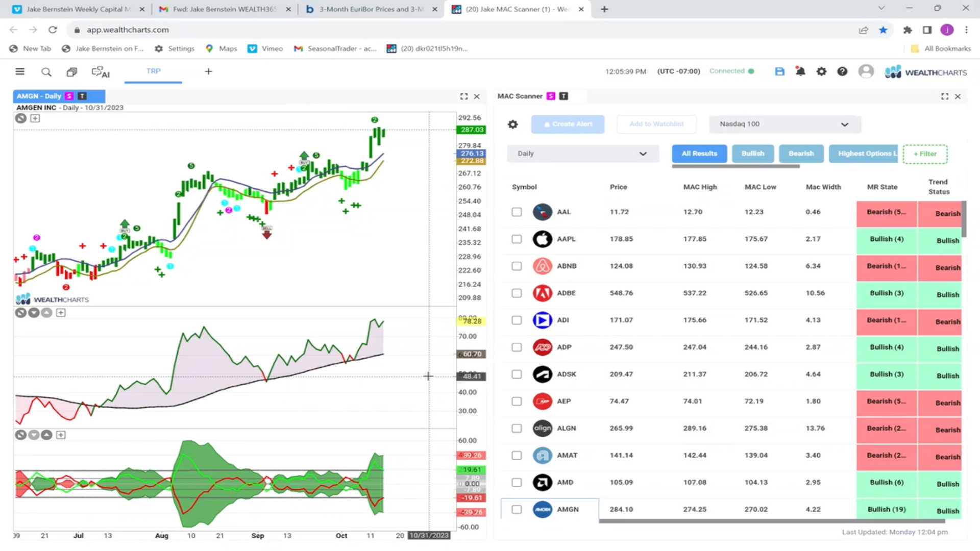Check the ADSK row checkbox
The width and height of the screenshot is (980, 551).
pyautogui.click(x=517, y=374)
